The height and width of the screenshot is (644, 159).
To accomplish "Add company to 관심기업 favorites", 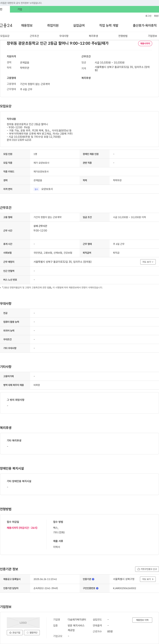I will click(x=15, y=632).
